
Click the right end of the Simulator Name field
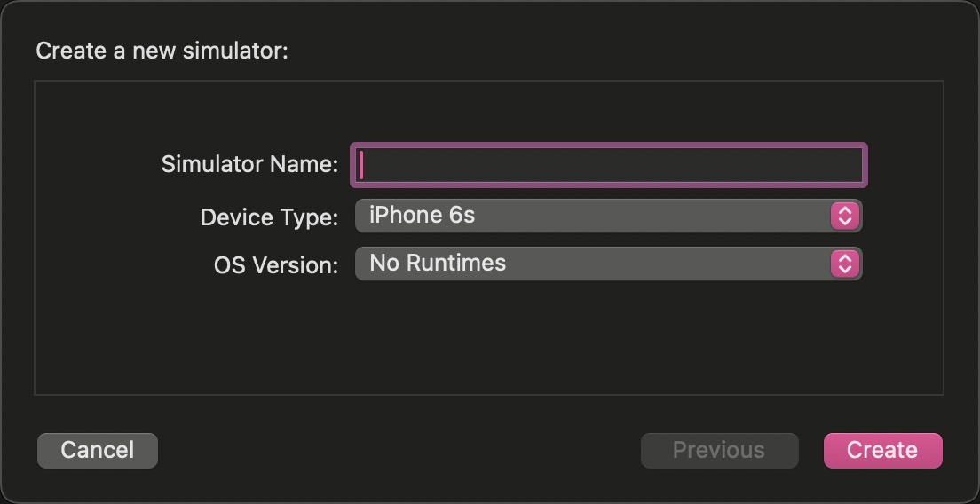[x=854, y=165]
